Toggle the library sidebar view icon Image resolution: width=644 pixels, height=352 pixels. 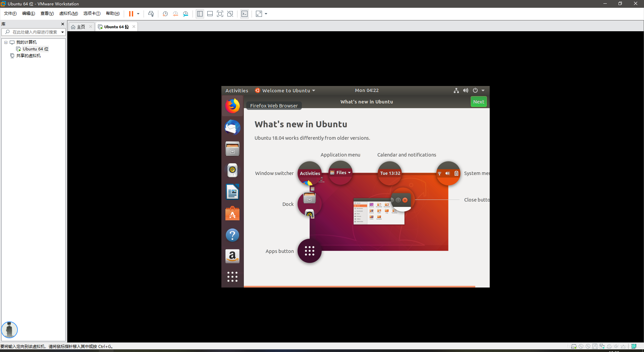(x=200, y=14)
